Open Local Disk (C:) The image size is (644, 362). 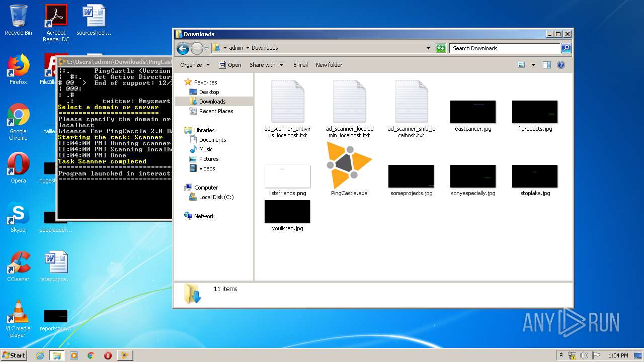click(216, 197)
